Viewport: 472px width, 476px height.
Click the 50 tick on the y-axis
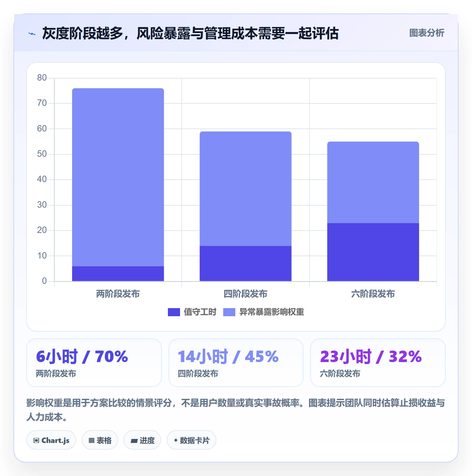[42, 154]
